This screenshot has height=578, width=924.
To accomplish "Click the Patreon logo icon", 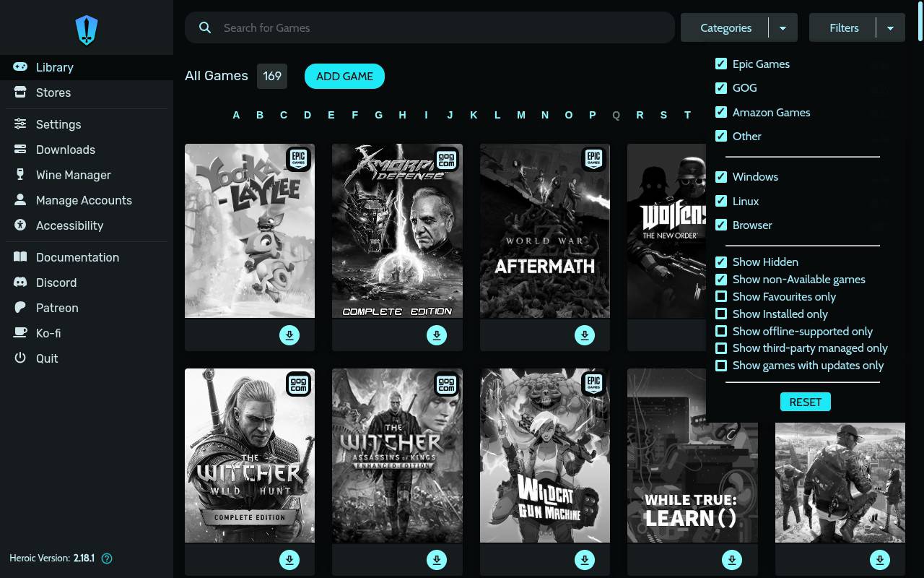I will (20, 308).
